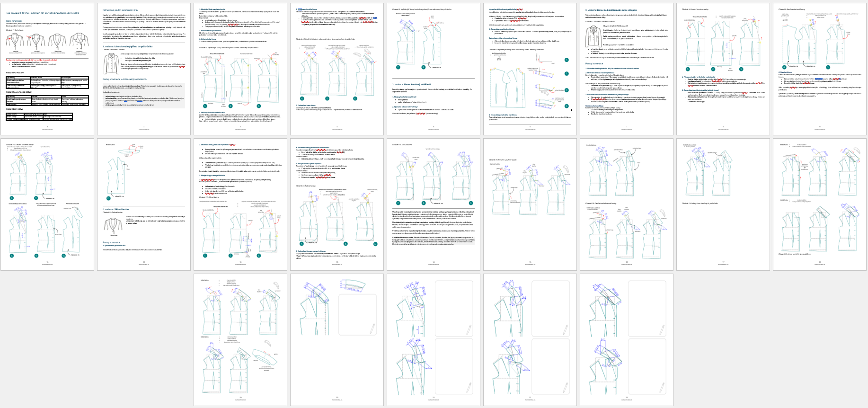This screenshot has height=408, width=868.
Task: Select the 'Co je to fazóna?' heading
Action: pyautogui.click(x=14, y=21)
